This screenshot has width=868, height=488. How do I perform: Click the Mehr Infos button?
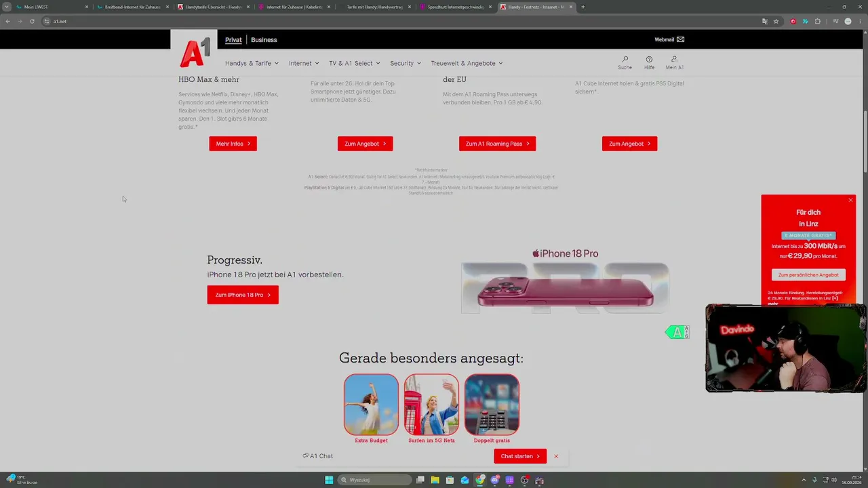tap(233, 144)
